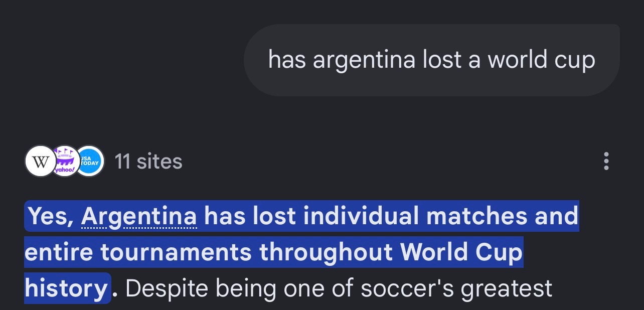
Task: Tap the word 'throughout' in the answer
Action: (x=326, y=252)
